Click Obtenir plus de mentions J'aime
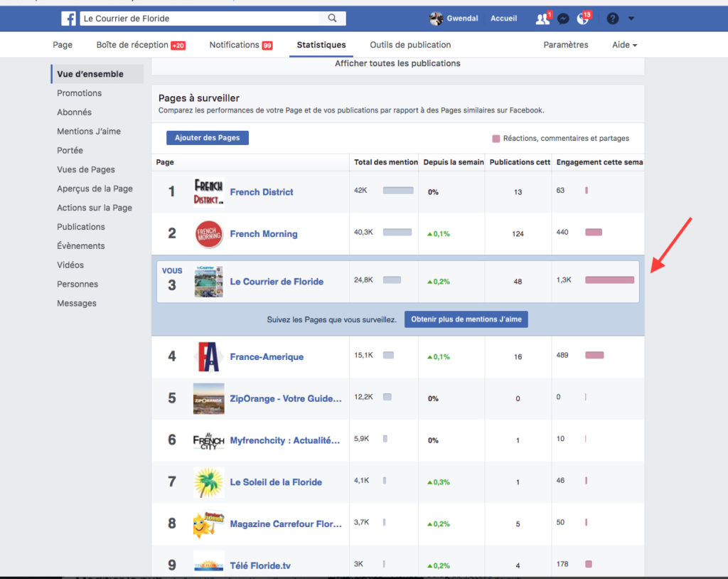 [x=466, y=319]
